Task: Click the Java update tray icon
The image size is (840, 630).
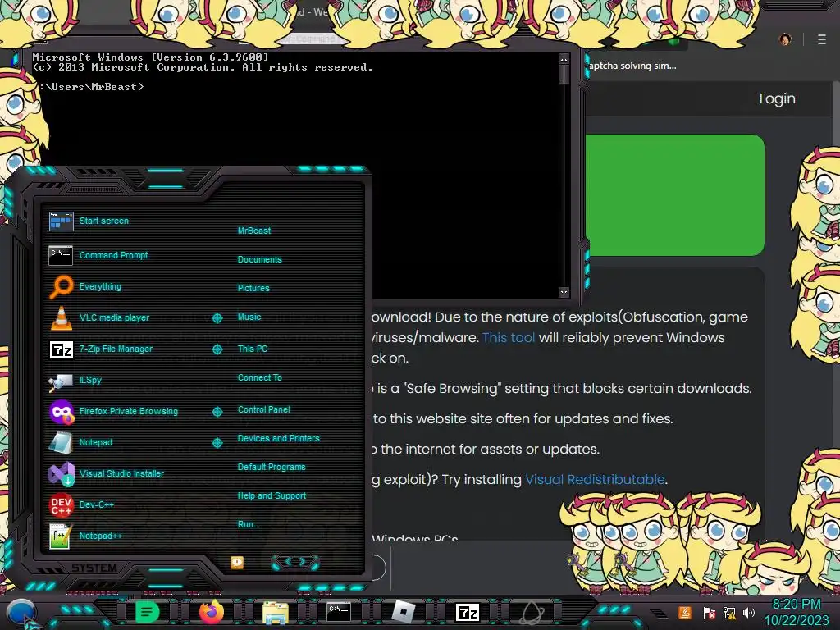Action: 685,612
